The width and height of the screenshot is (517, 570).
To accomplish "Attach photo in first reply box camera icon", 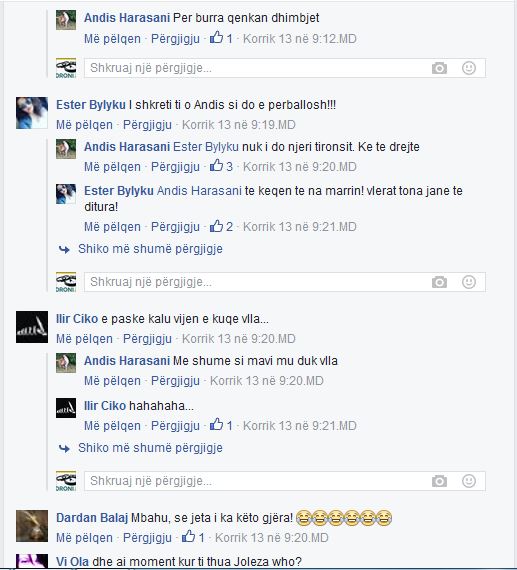I will point(439,68).
